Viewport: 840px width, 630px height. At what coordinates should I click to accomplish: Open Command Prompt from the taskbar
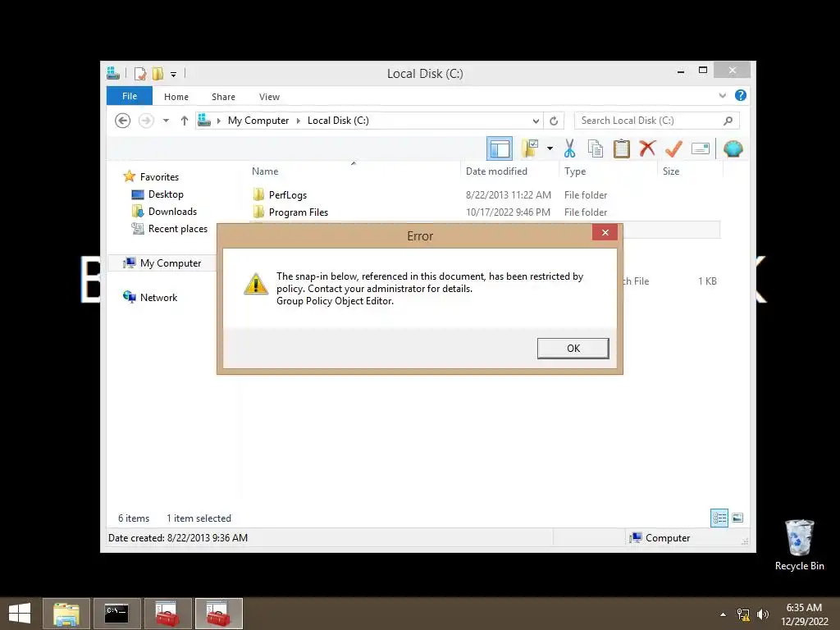116,614
